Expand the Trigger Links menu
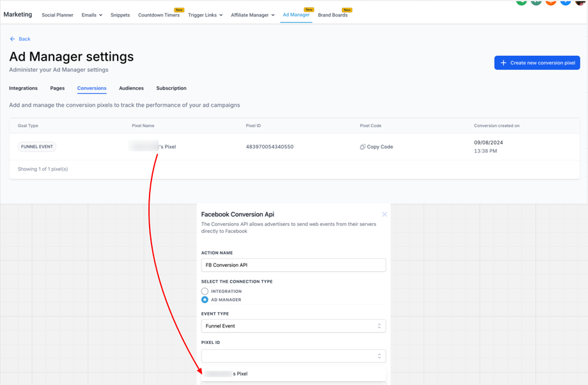The width and height of the screenshot is (588, 385). [205, 15]
